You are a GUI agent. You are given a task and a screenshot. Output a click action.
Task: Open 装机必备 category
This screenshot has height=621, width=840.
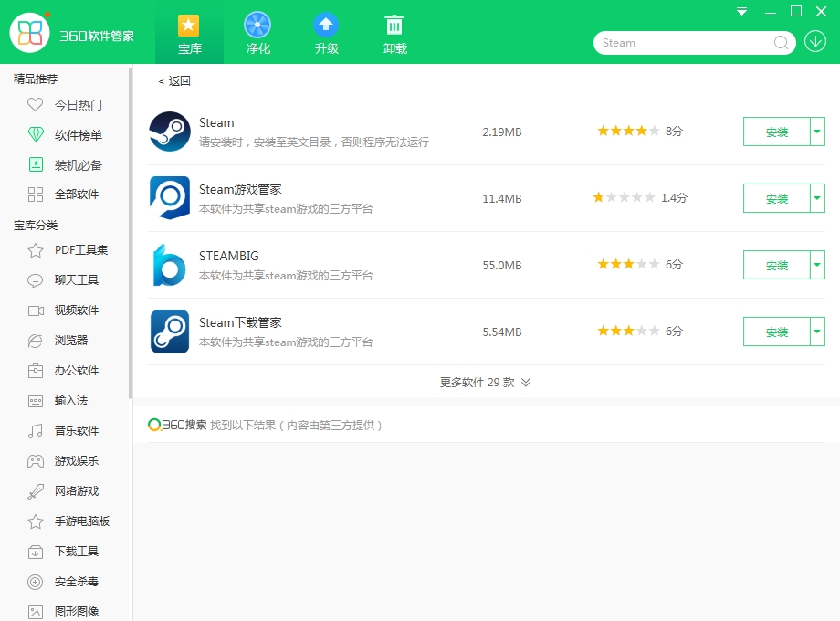[79, 165]
